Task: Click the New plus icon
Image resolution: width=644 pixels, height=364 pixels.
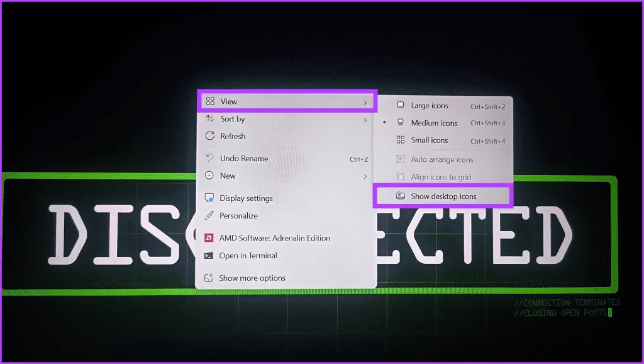Action: [210, 176]
